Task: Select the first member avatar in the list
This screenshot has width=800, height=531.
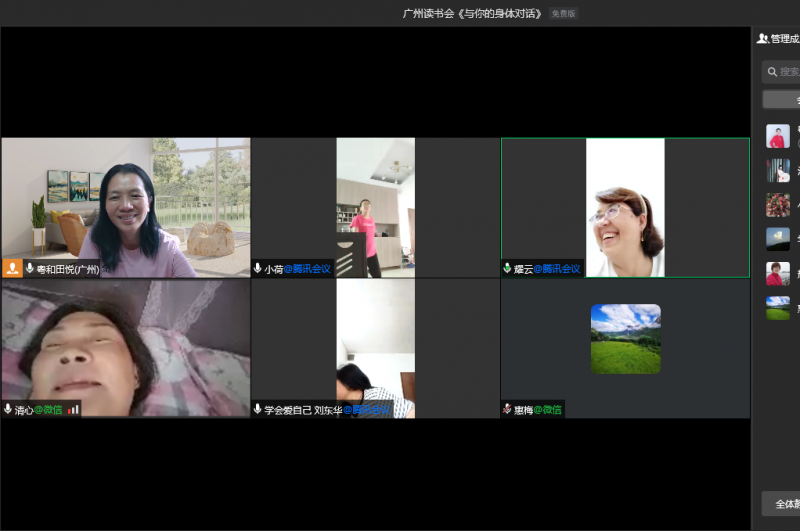Action: (x=777, y=136)
